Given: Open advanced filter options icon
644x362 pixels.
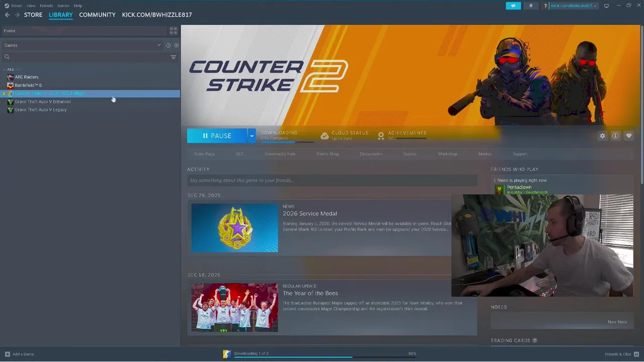Looking at the screenshot, I should tap(174, 57).
